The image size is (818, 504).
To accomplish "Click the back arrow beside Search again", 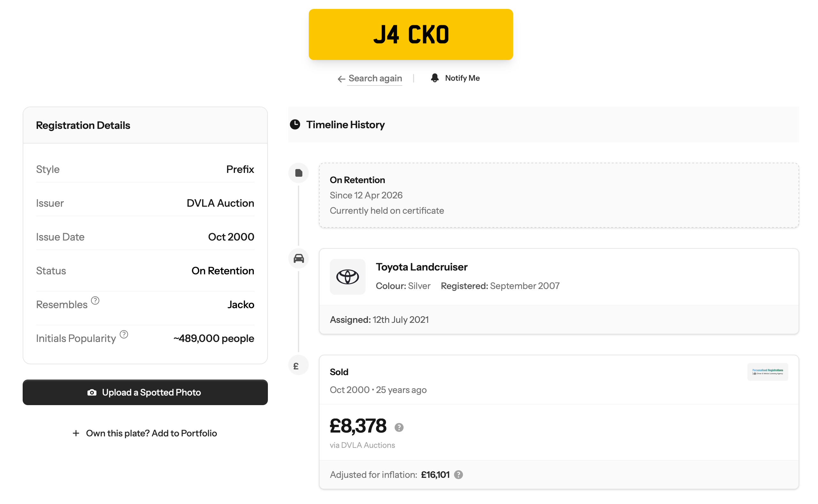I will 341,79.
